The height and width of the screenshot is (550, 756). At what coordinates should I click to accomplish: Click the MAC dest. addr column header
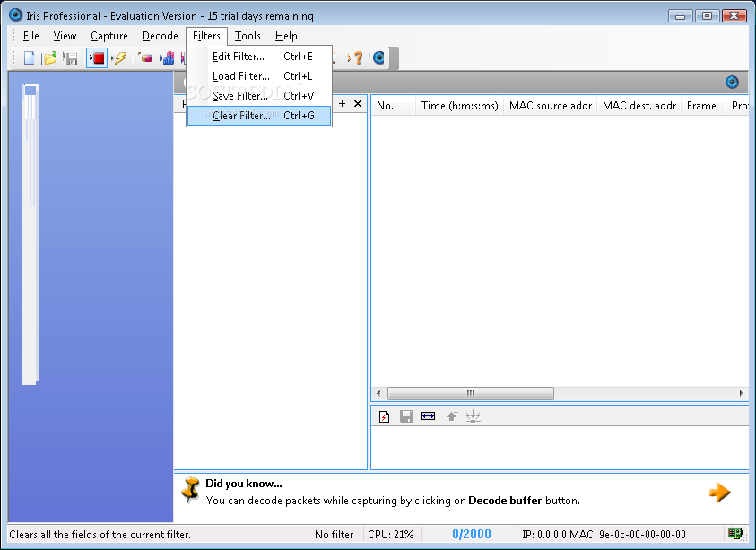(x=639, y=106)
